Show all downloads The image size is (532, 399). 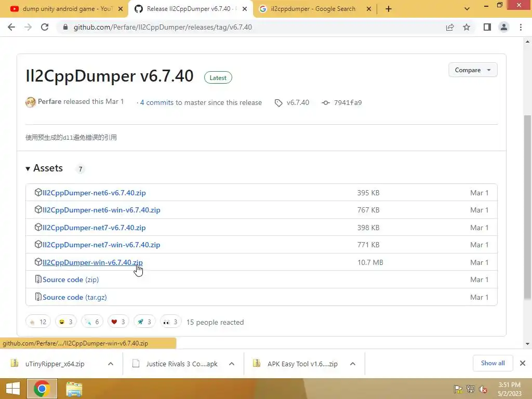pos(493,363)
